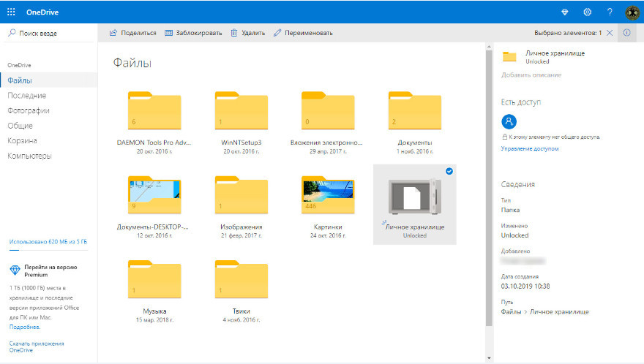Viewport: 644px width, 364px height.
Task: Click Перейти на версию Premium
Action: pos(50,271)
